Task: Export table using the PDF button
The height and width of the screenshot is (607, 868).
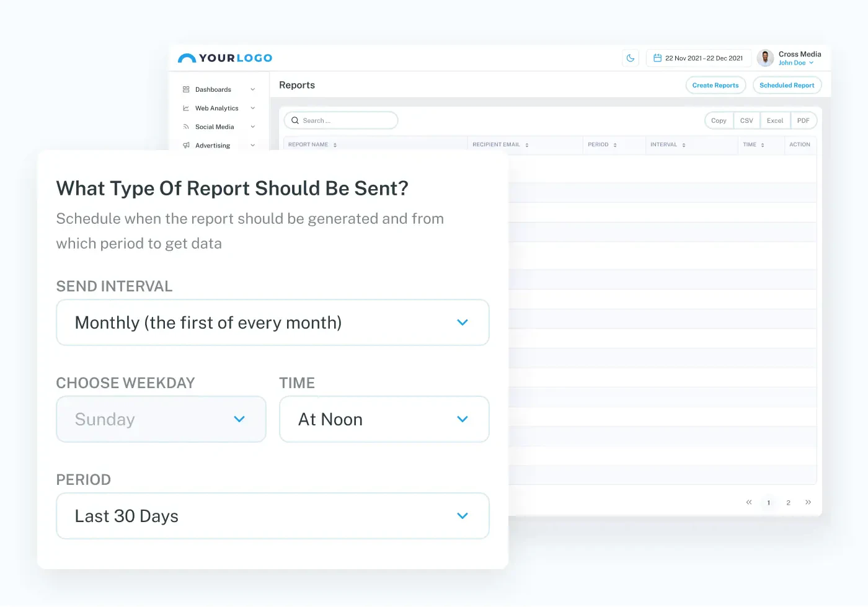Action: [x=804, y=120]
